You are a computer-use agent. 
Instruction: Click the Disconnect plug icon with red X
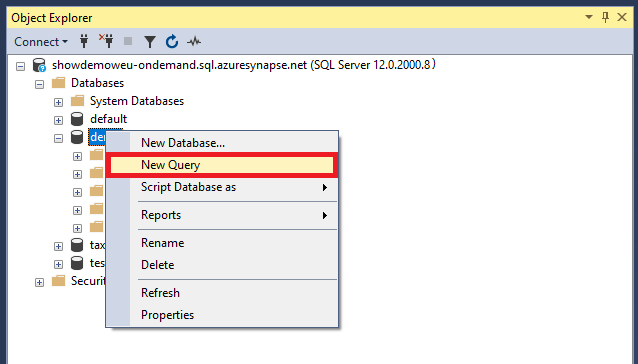click(106, 41)
